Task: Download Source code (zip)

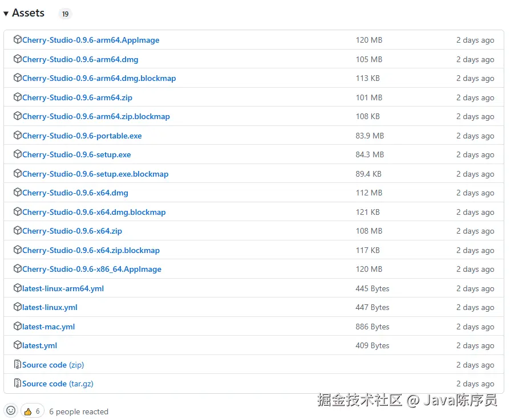Action: click(53, 365)
